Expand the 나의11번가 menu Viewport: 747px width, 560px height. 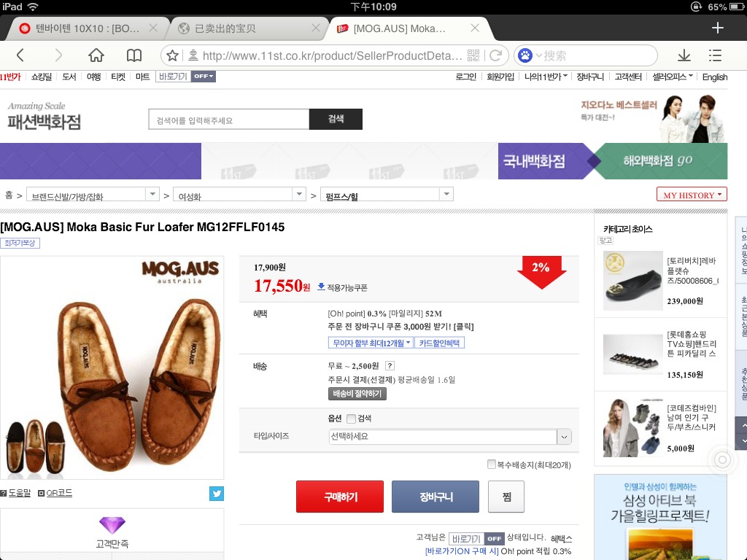(x=546, y=77)
